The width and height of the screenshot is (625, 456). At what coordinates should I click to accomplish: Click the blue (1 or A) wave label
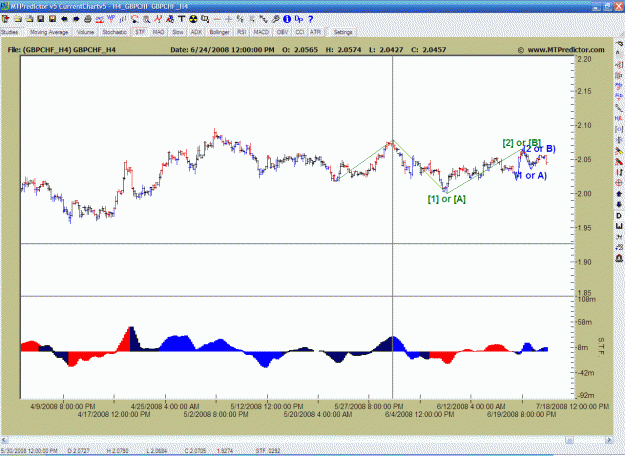pyautogui.click(x=531, y=175)
